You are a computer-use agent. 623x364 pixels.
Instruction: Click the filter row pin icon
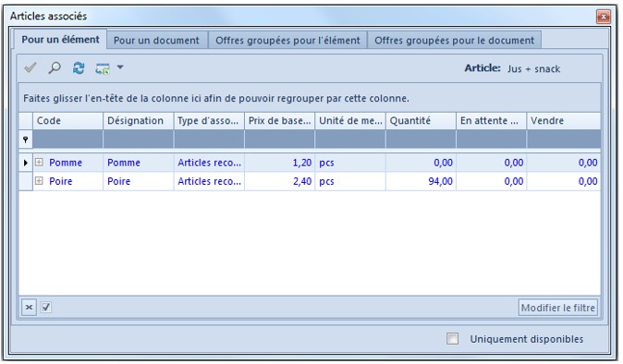point(26,140)
